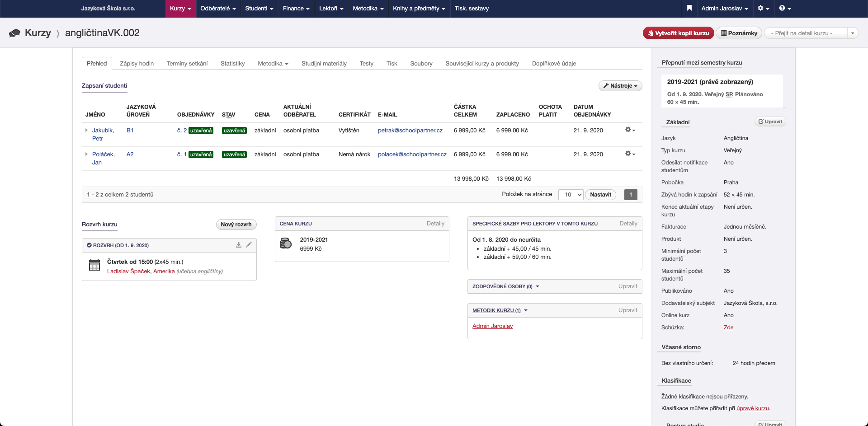This screenshot has height=426, width=868.
Task: Select the 2019-2021 semester card
Action: point(722,91)
